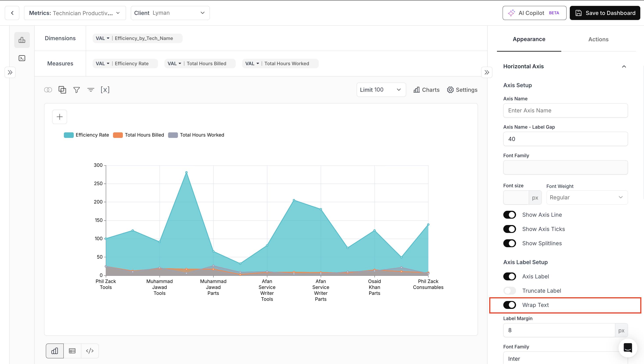
Task: Open the Metrics dropdown
Action: [75, 13]
